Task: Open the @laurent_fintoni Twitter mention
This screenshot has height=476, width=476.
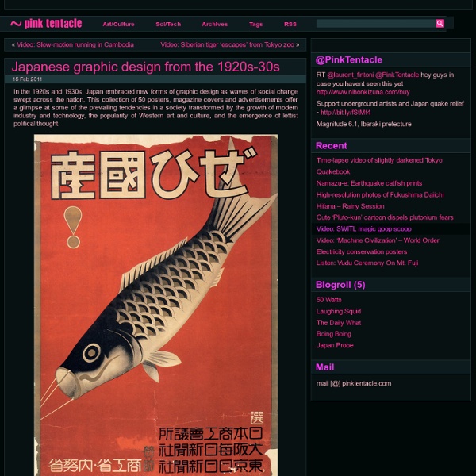Action: [351, 75]
